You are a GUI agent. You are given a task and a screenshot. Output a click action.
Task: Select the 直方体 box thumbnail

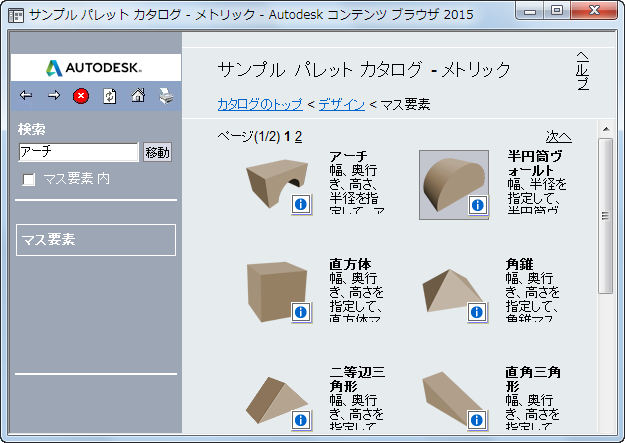coord(277,291)
